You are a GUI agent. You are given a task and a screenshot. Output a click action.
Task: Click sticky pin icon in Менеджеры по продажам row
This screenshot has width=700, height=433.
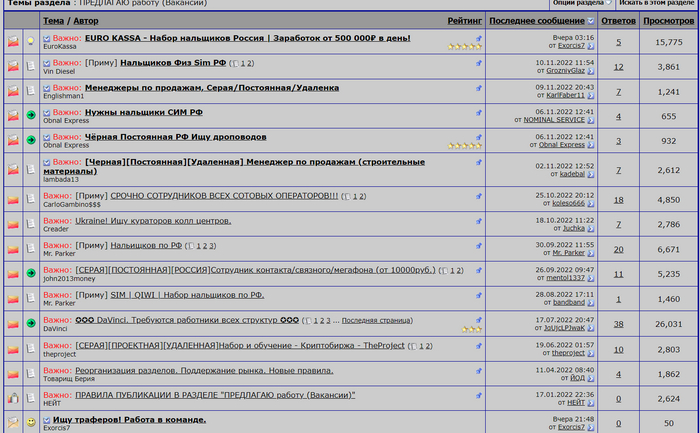point(479,88)
